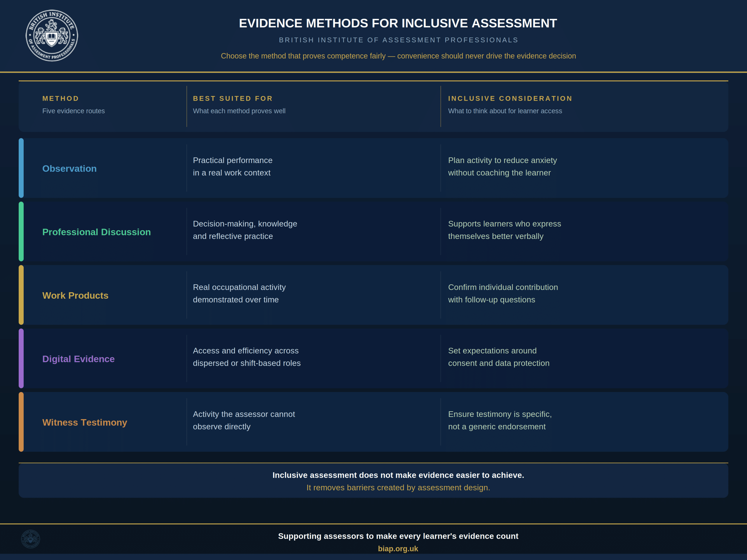Click the purple color bar beside Digital Evidence

(21, 358)
